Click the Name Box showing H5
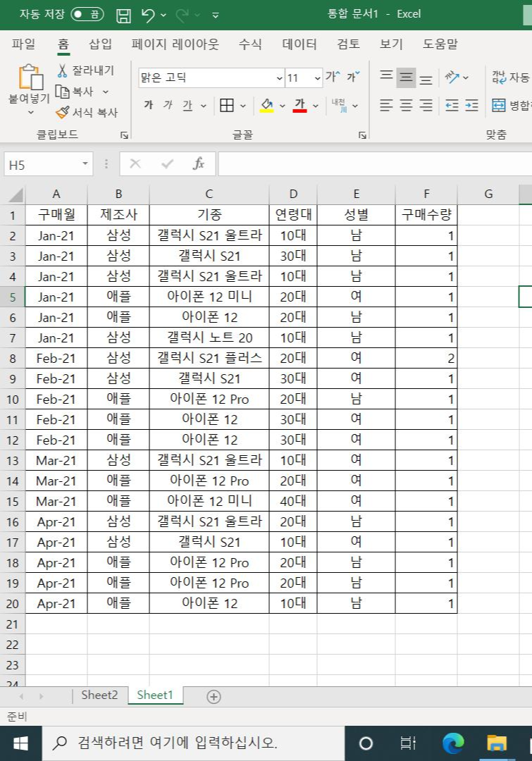The image size is (532, 761). pos(42,164)
